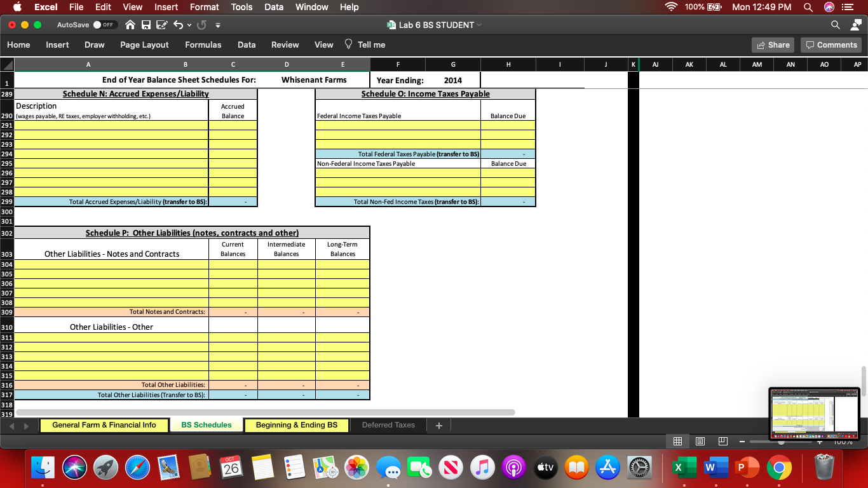This screenshot has width=868, height=488.
Task: Redo the last action
Action: [x=201, y=24]
